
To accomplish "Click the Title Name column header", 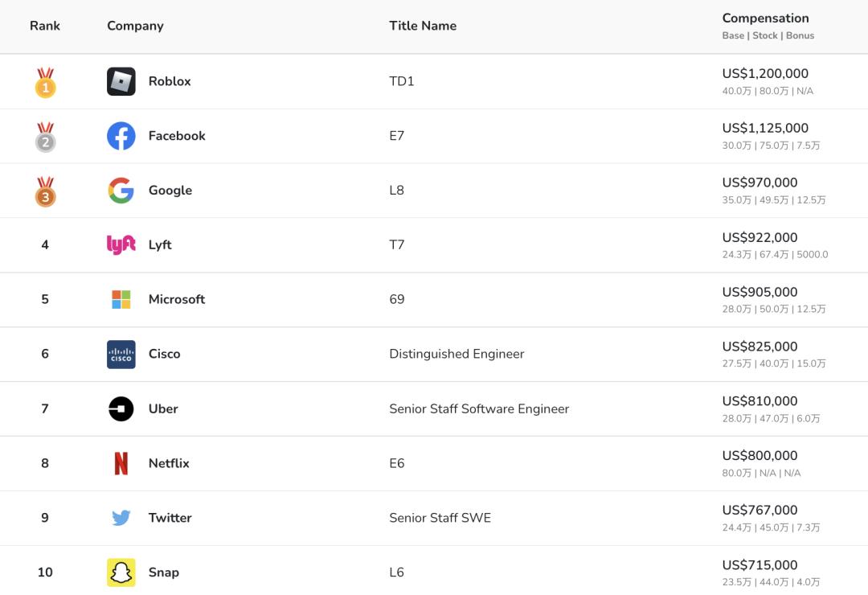I will pos(423,26).
